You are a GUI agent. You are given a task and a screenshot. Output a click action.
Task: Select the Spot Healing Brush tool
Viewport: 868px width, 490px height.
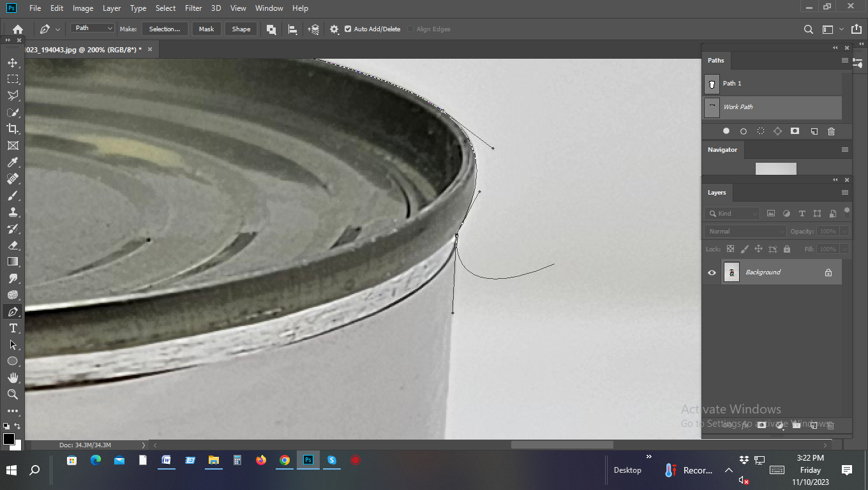coord(12,179)
